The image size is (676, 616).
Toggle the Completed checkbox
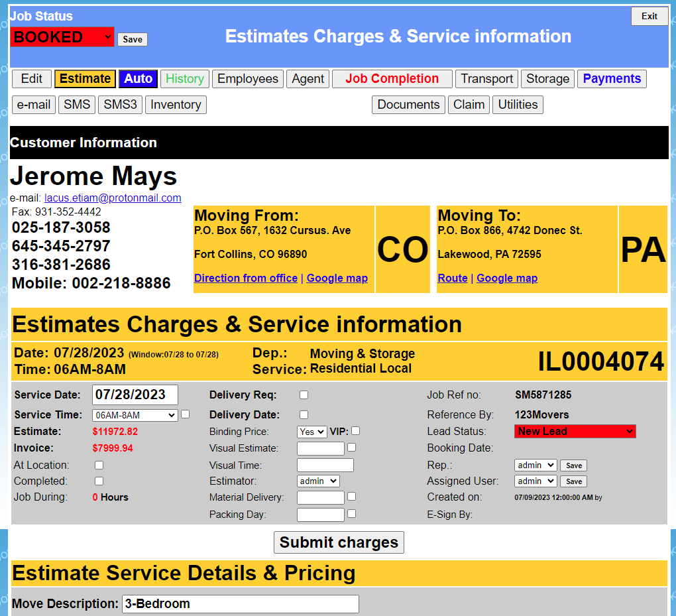(99, 481)
